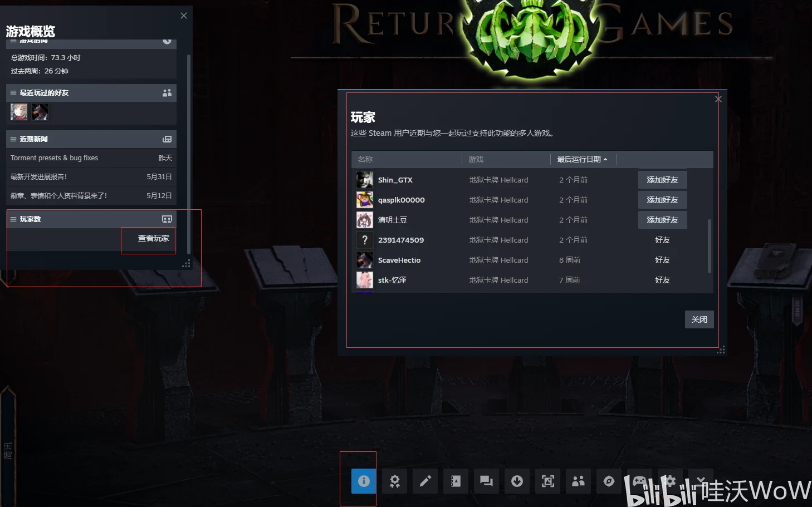Viewport: 812px width, 507px height.
Task: Click the 游戏概览 panel vertical scrollbar
Action: click(189, 153)
